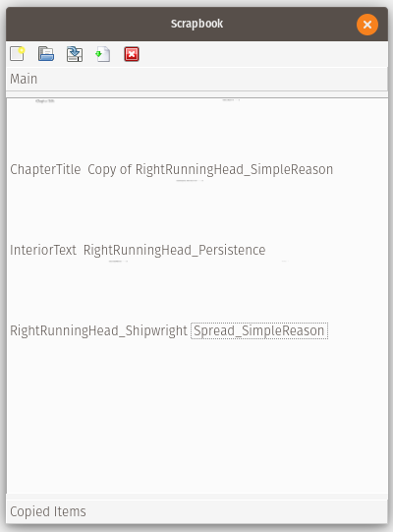Close selected scrapbook red X icon

(x=132, y=54)
